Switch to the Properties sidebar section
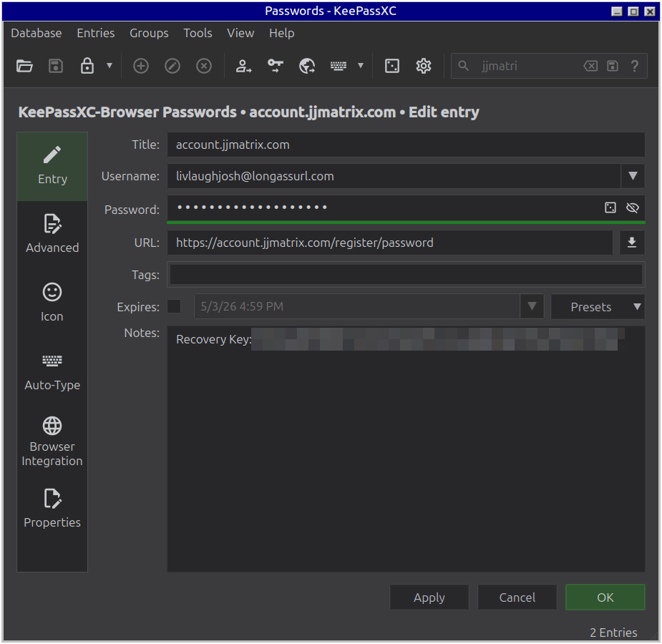 (x=52, y=508)
